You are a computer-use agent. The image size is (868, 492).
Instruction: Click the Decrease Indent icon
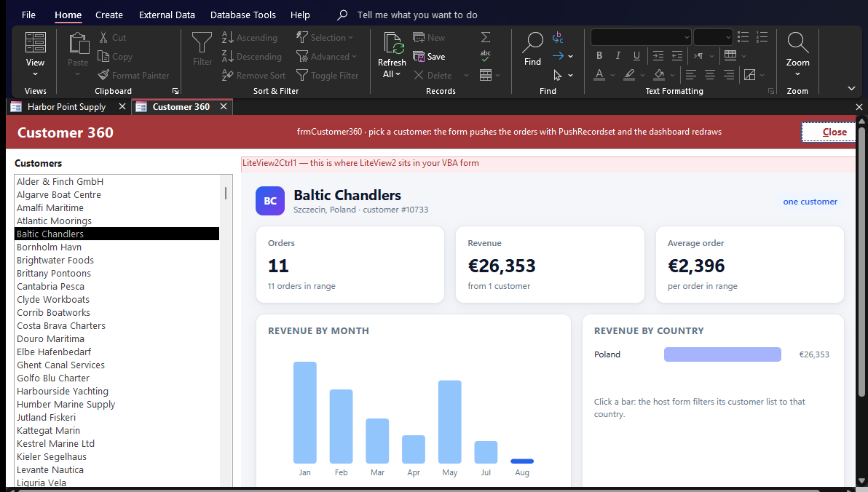tap(677, 55)
